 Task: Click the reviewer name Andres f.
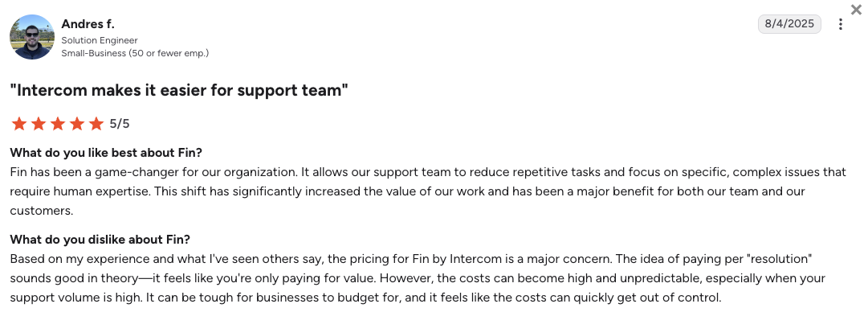(88, 24)
